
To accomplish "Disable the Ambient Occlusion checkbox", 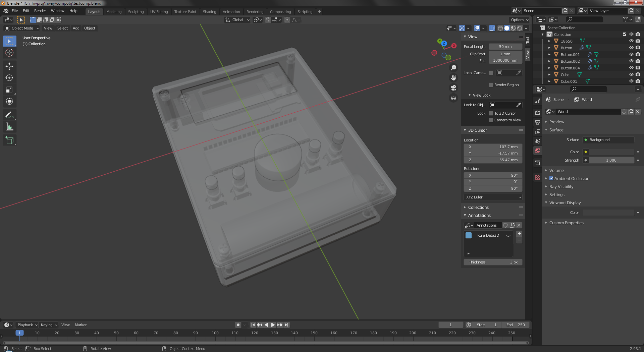I will [x=551, y=179].
